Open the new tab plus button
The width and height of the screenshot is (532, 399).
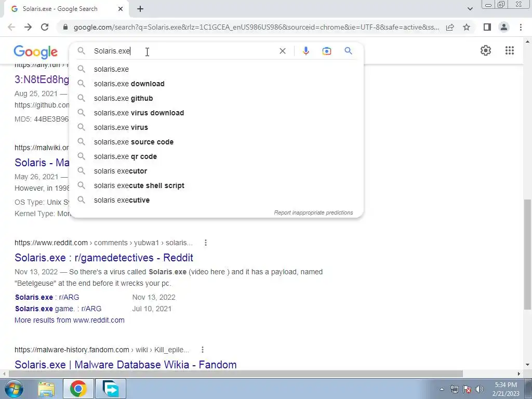[x=140, y=9]
